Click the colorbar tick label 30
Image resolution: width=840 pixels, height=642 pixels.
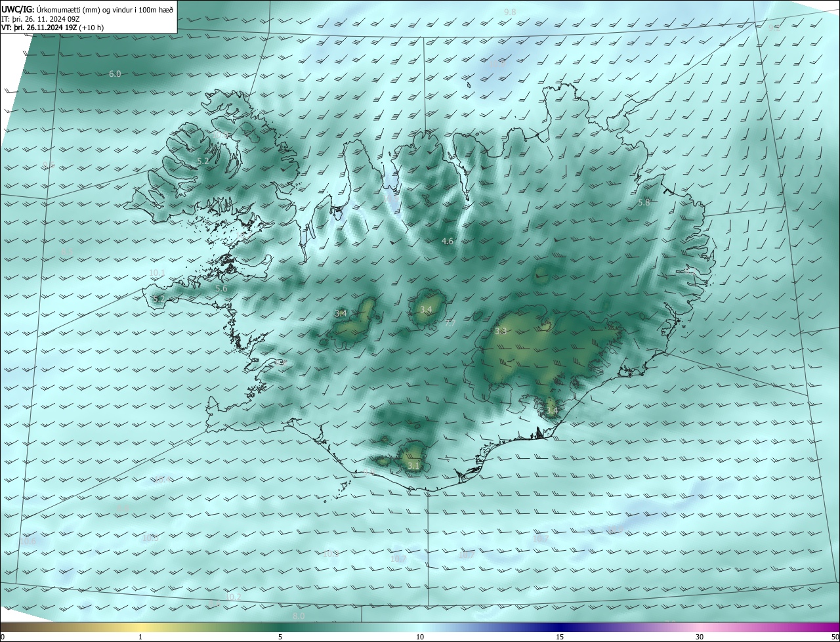click(x=700, y=637)
